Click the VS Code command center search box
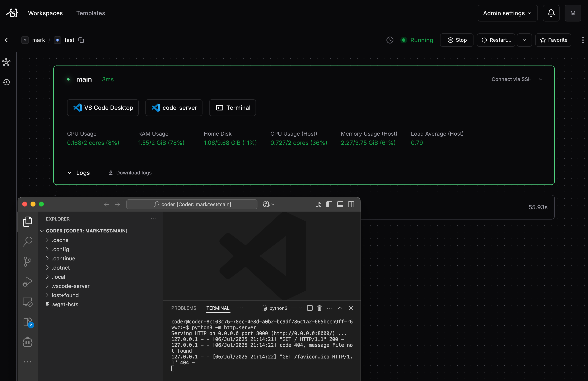This screenshot has width=588, height=381. pyautogui.click(x=192, y=204)
